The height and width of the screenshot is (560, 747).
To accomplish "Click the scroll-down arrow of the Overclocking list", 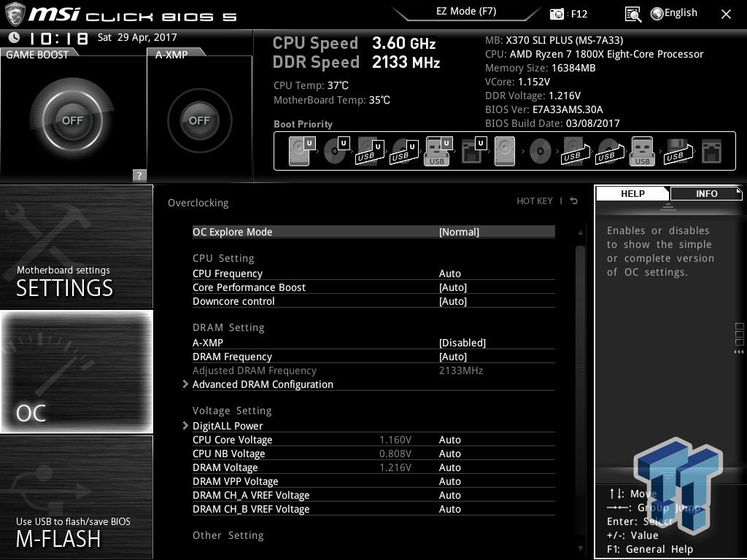I will [x=580, y=548].
